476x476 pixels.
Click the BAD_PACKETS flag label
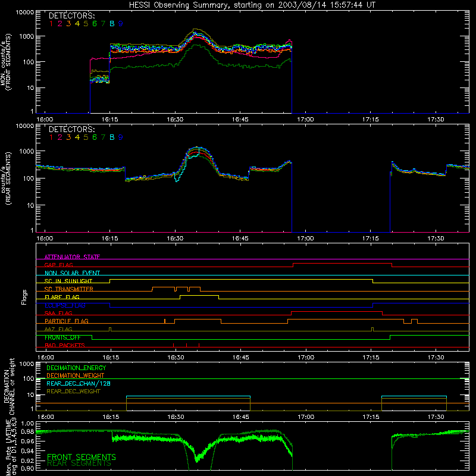point(65,345)
